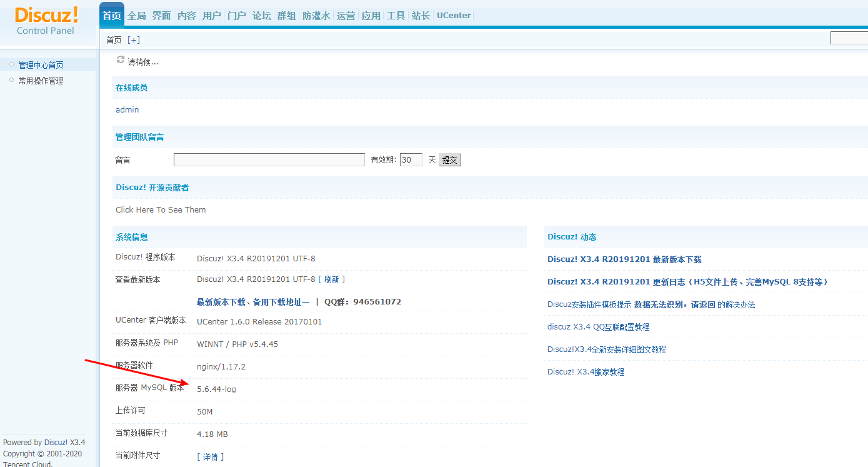Click the Discuz! Control Panel logo
Image resolution: width=868 pixels, height=467 pixels.
point(46,21)
